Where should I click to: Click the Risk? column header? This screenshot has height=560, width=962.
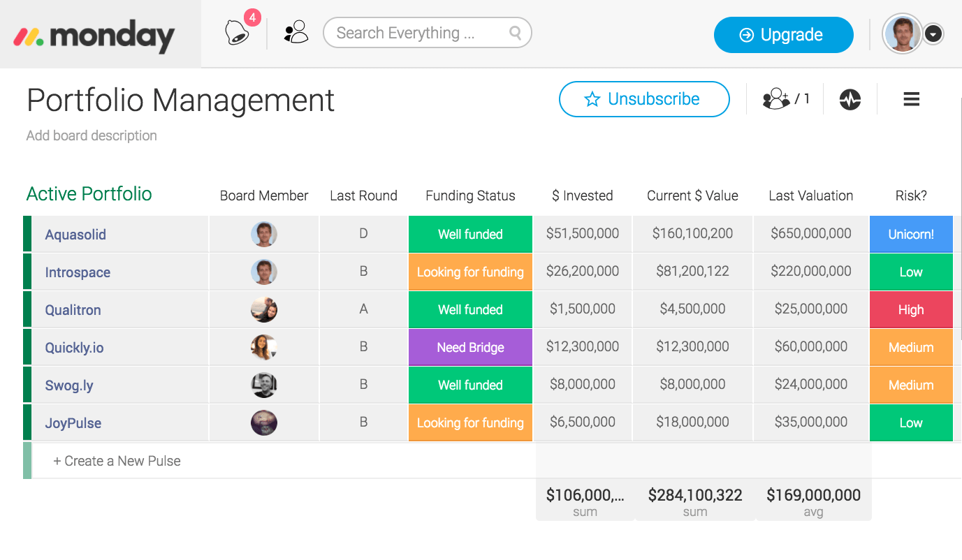tap(911, 196)
